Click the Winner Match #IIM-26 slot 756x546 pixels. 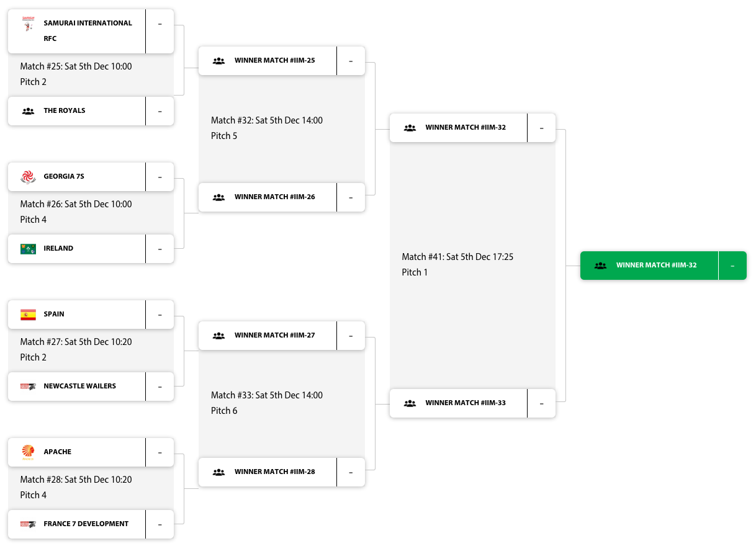tap(274, 197)
